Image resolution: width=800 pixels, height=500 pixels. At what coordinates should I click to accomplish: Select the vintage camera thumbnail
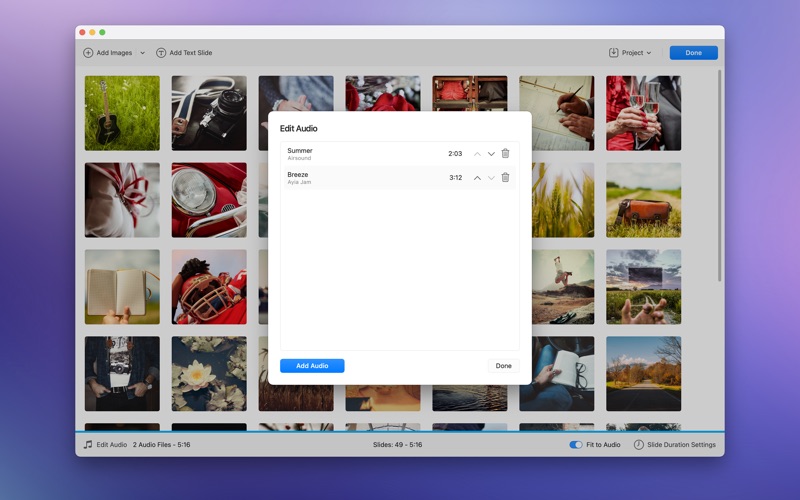tap(209, 113)
